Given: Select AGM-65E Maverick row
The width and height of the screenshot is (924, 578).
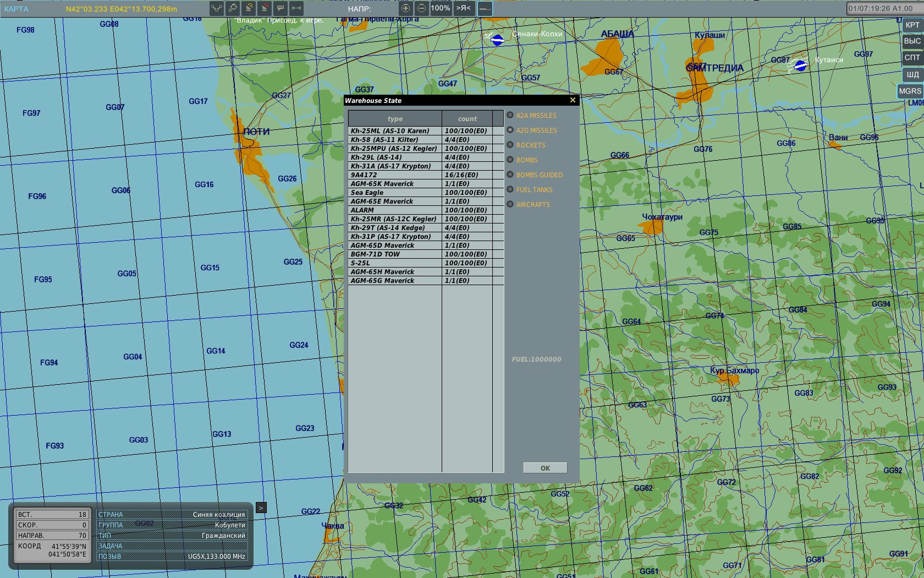Looking at the screenshot, I should tap(426, 201).
